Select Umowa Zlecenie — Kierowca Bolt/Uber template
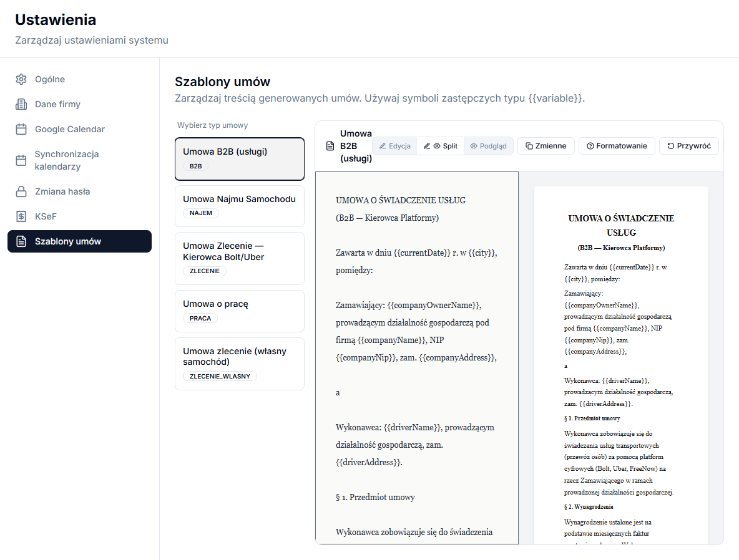The width and height of the screenshot is (739, 560). [240, 258]
